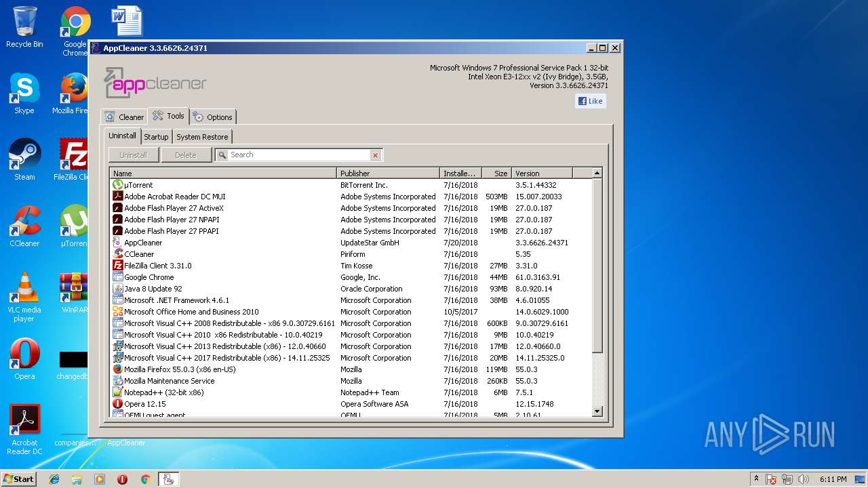Select Microsoft Visual C++ 2017 Redistributable row
This screenshot has height=488, width=868.
pos(351,358)
